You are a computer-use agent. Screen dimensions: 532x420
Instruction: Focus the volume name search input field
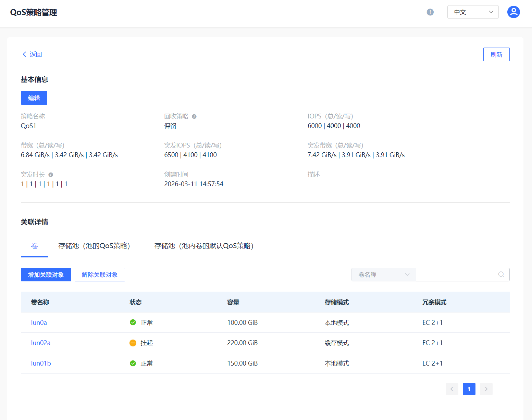pos(456,275)
